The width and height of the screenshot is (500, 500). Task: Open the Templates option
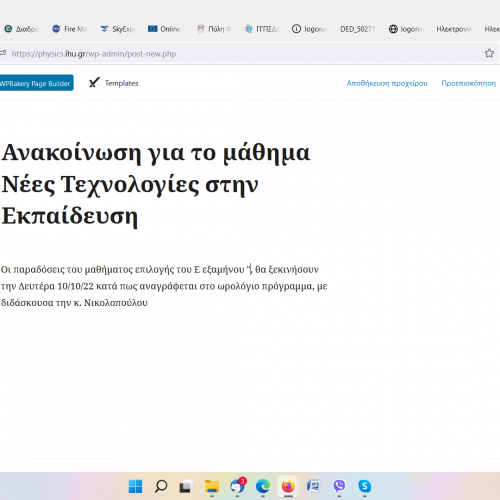[x=121, y=83]
